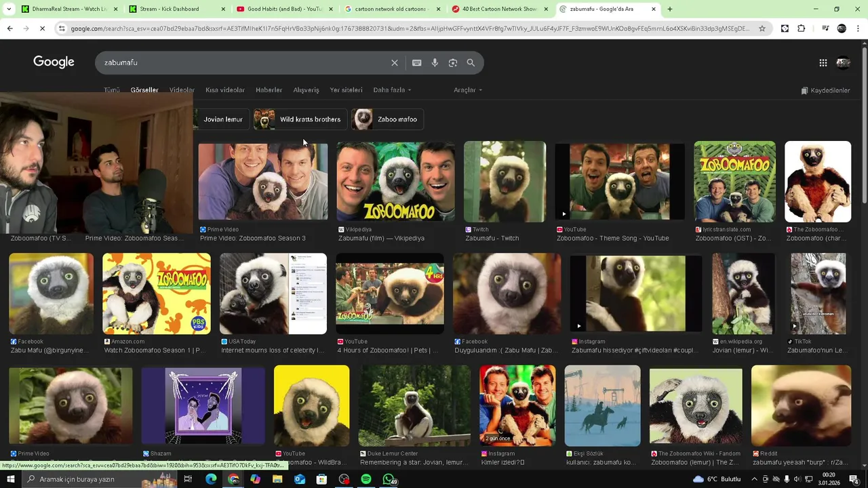Open the taskbar clock showing 00:20
Viewport: 868px width, 488px height.
pos(829,479)
